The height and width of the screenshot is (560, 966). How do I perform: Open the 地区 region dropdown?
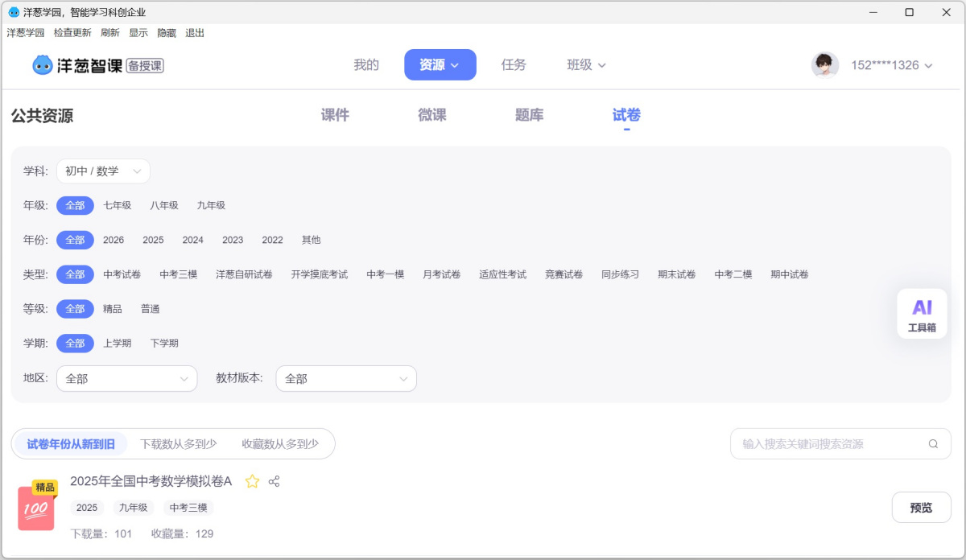click(x=126, y=378)
